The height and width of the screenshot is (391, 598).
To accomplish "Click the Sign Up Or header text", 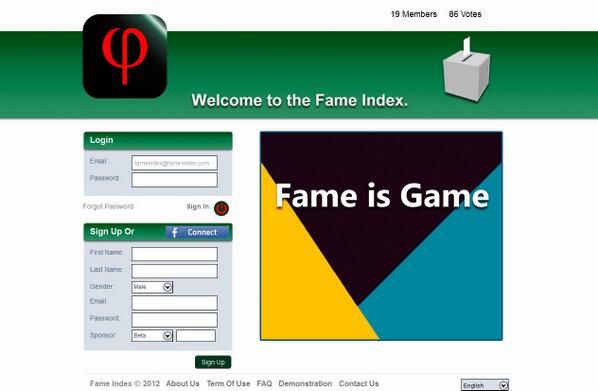I will tap(112, 232).
